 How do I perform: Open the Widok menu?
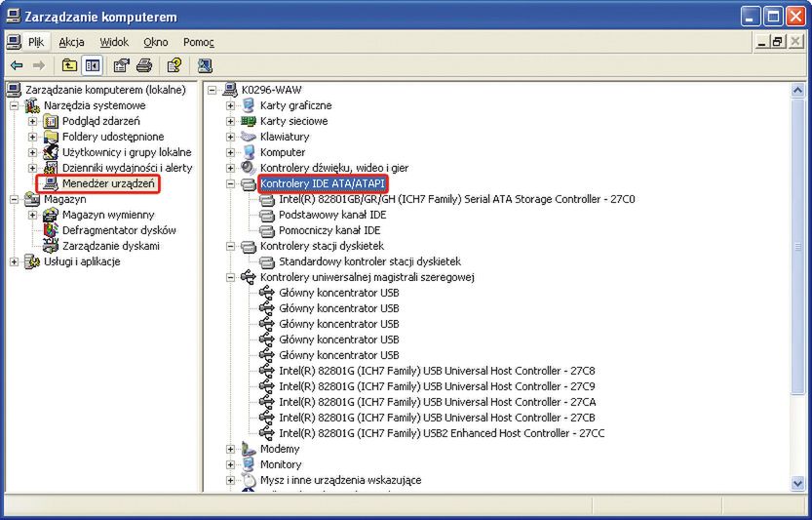coord(114,42)
